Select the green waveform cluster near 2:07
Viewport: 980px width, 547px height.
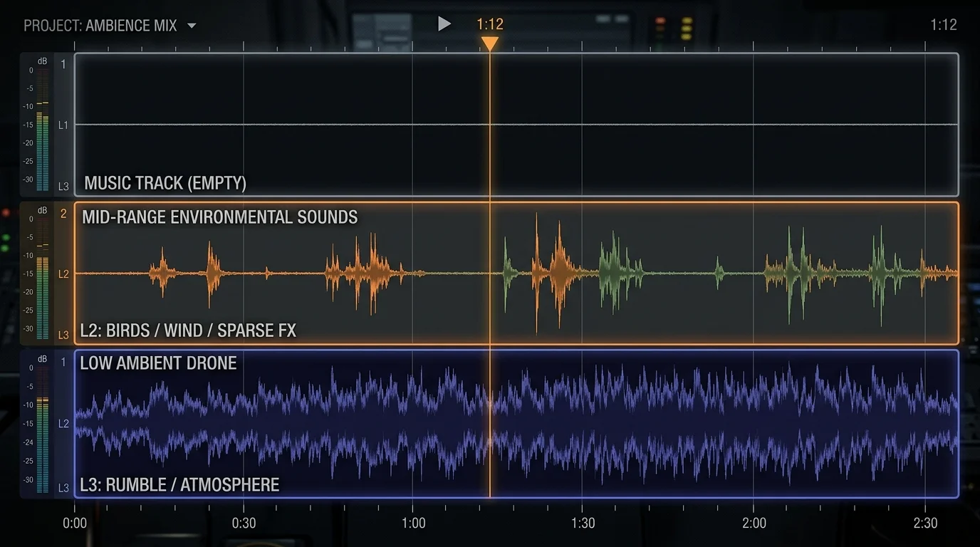coord(798,273)
